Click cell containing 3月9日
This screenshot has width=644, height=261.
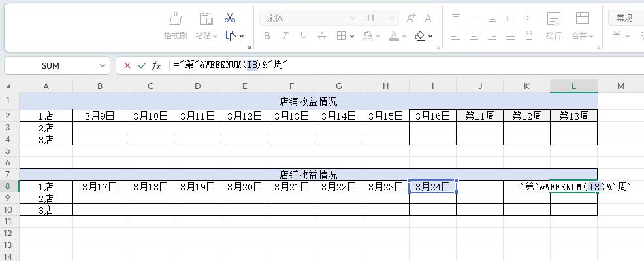pos(100,116)
